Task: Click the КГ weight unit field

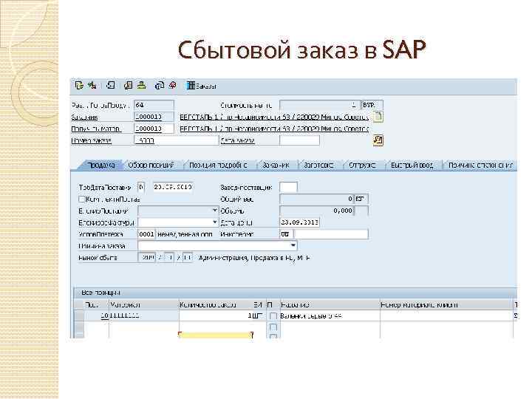Action: tap(361, 199)
